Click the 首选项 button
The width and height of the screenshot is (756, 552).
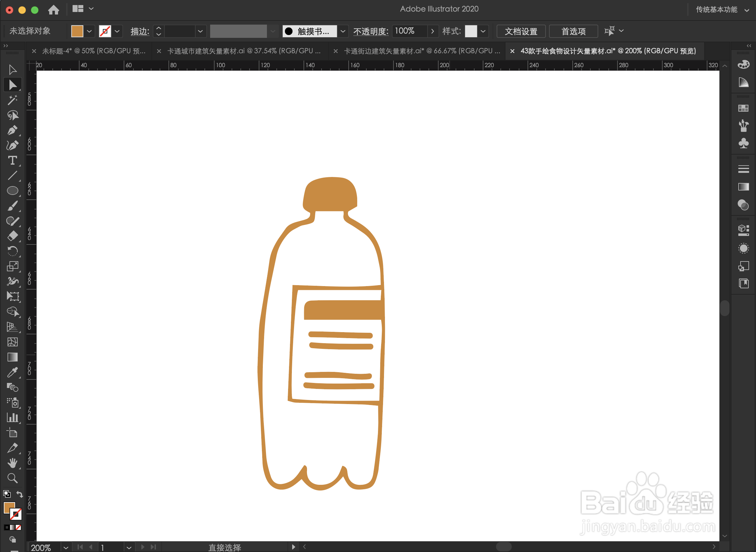573,31
